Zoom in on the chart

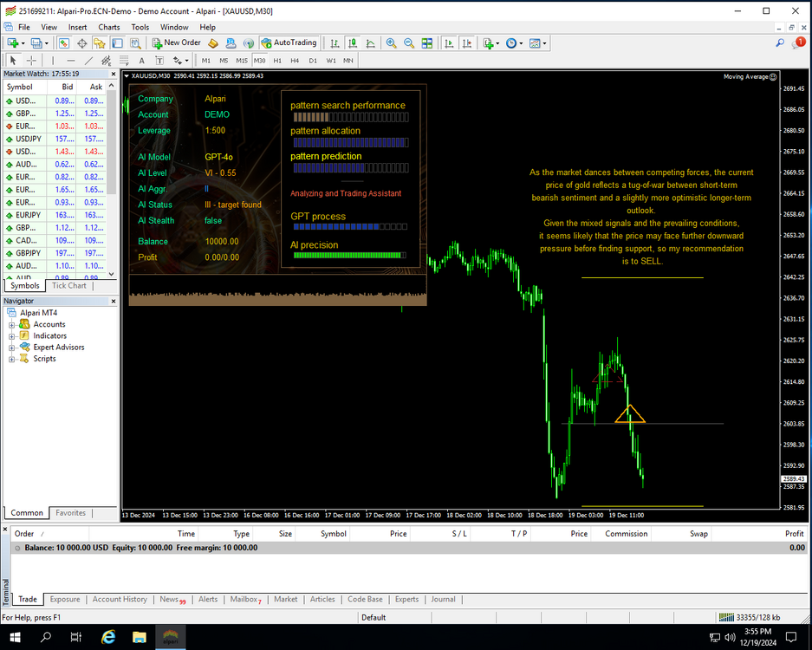coord(392,43)
